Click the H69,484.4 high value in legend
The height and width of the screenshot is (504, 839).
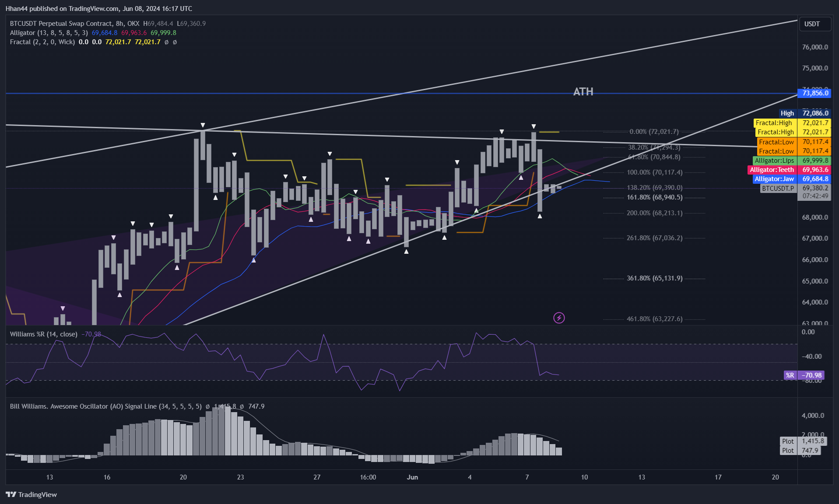(x=158, y=24)
